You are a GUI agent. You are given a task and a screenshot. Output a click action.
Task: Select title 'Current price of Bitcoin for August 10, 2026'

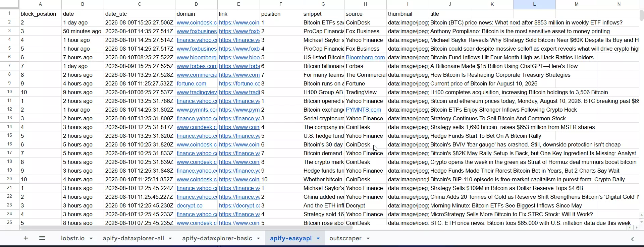pos(484,83)
